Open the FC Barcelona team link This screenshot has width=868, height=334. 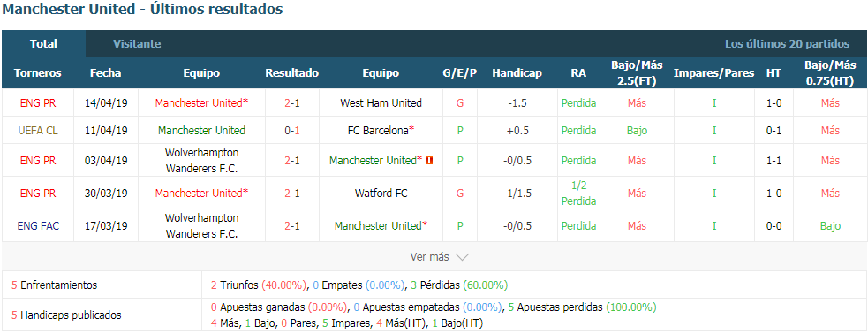381,131
